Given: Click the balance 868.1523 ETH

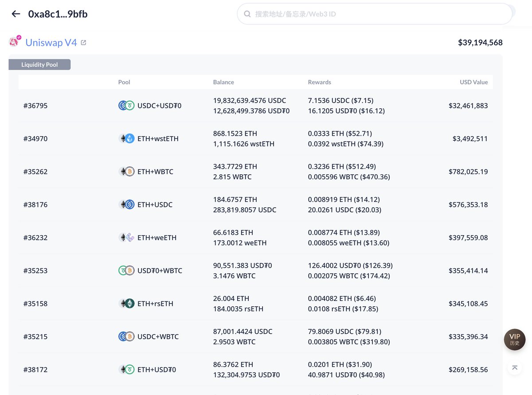Looking at the screenshot, I should pyautogui.click(x=235, y=133).
